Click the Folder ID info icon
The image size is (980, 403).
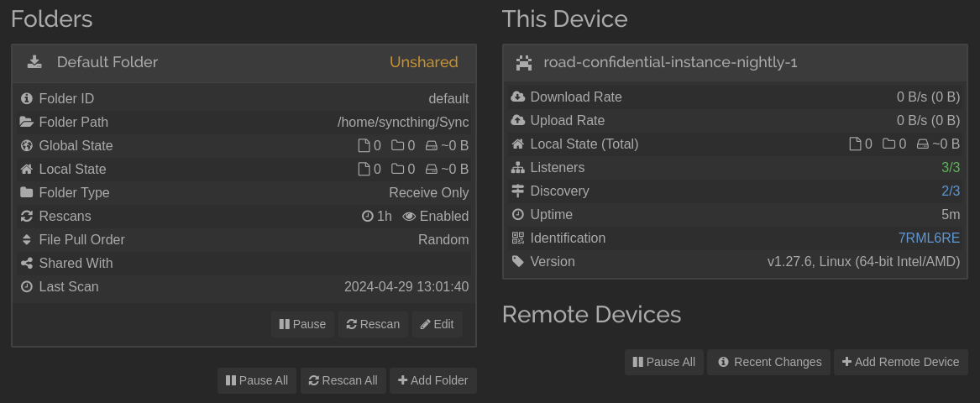[26, 99]
